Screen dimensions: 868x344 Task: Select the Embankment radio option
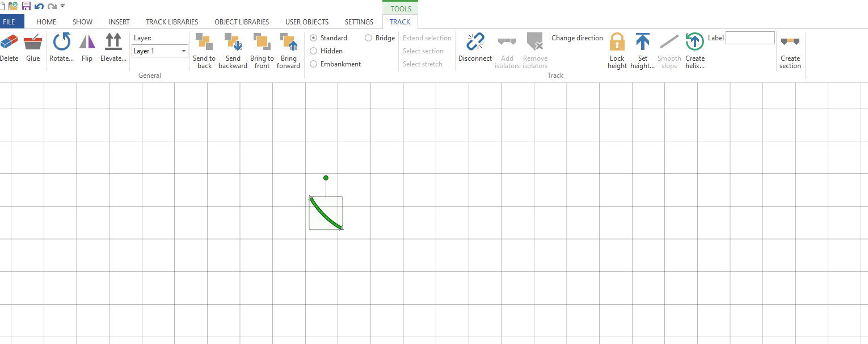[314, 64]
